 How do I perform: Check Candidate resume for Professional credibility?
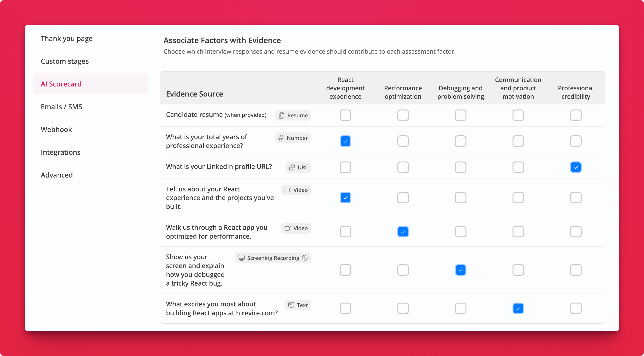click(576, 115)
